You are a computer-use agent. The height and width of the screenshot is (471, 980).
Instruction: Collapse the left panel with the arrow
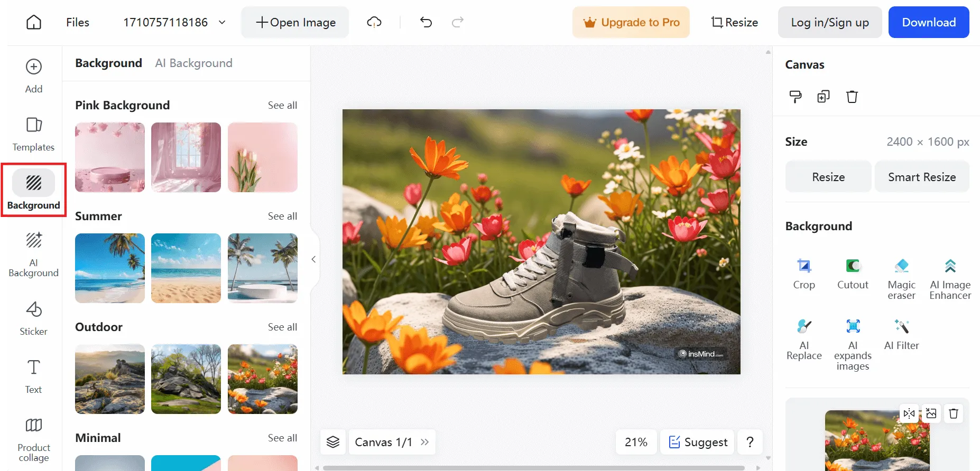[x=314, y=259]
